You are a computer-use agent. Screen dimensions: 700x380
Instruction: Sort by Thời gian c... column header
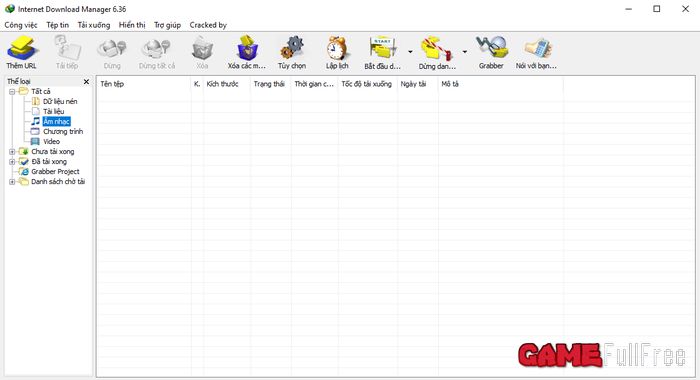tap(314, 84)
